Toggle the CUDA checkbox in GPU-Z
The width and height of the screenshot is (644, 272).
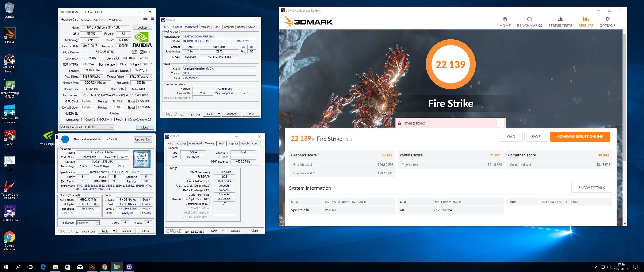[99, 120]
